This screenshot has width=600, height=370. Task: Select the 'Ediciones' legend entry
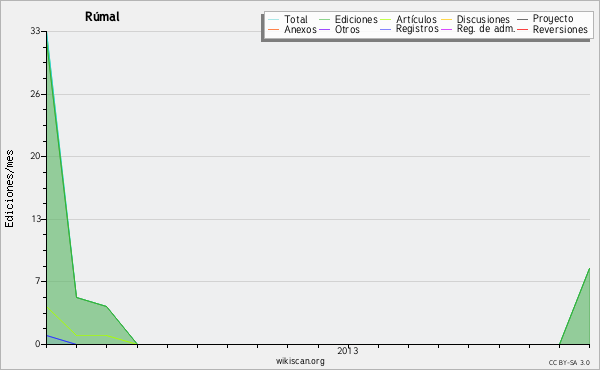(356, 19)
